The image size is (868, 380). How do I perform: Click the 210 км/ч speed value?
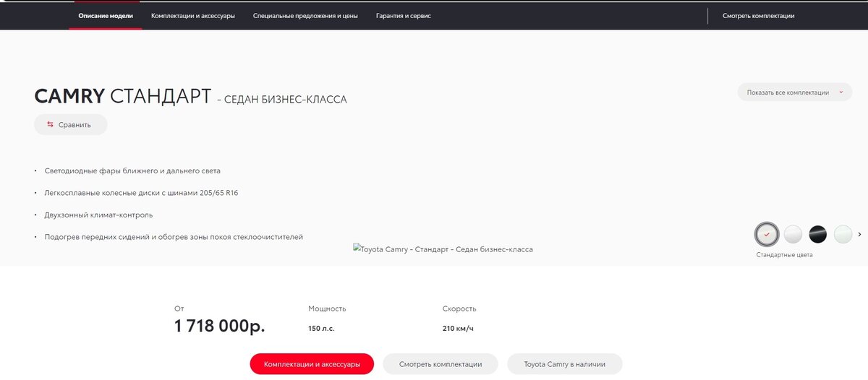458,329
